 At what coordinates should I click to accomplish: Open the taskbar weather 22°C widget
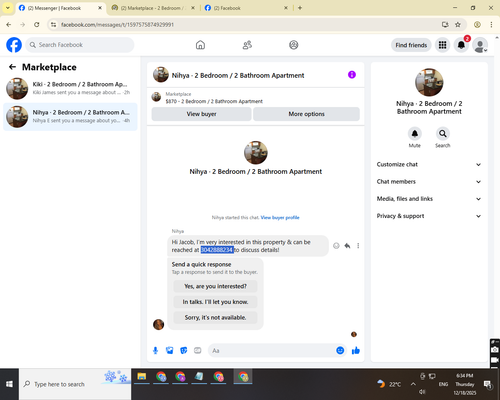click(390, 384)
